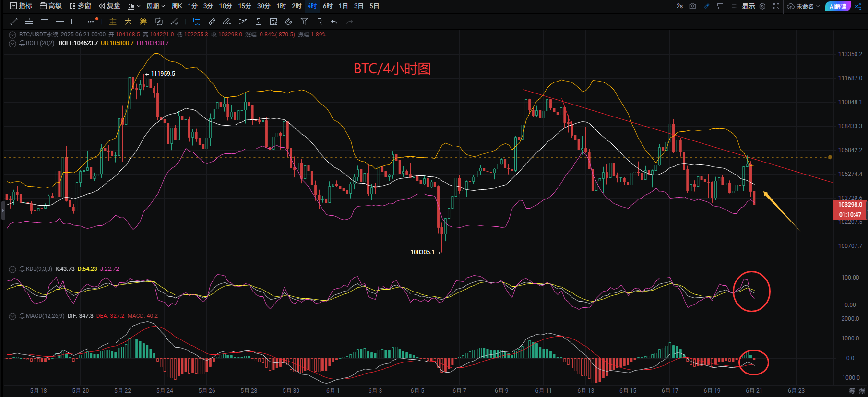Open the 高级 advanced menu

(51, 6)
